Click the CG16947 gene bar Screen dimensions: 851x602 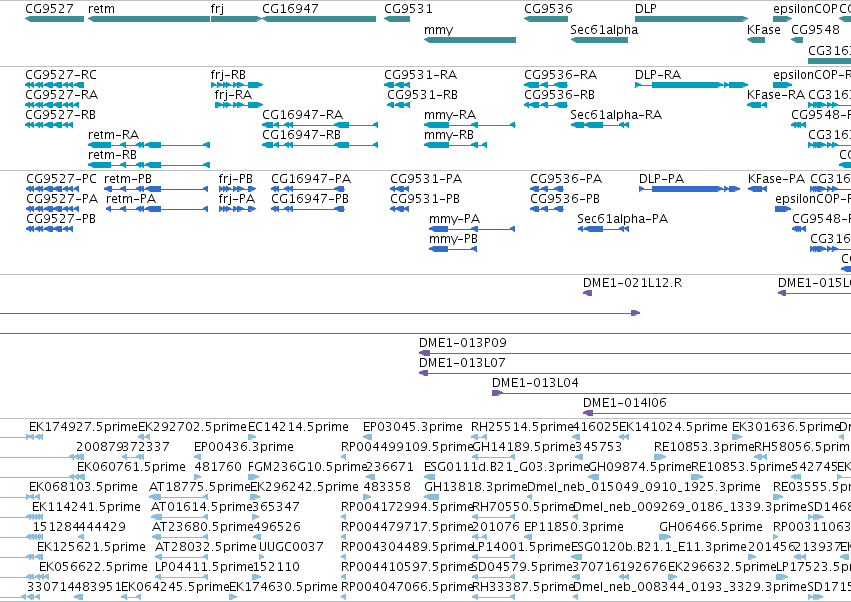pos(319,19)
